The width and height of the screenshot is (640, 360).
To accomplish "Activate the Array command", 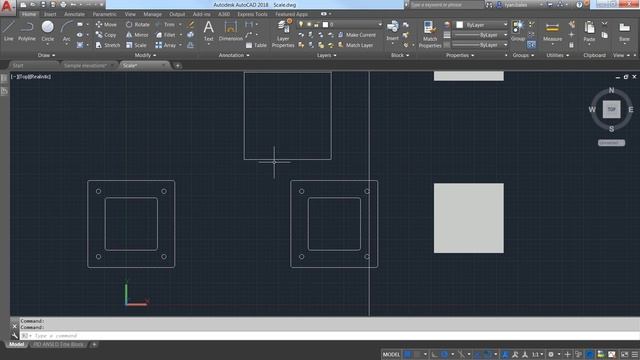I will pos(166,45).
